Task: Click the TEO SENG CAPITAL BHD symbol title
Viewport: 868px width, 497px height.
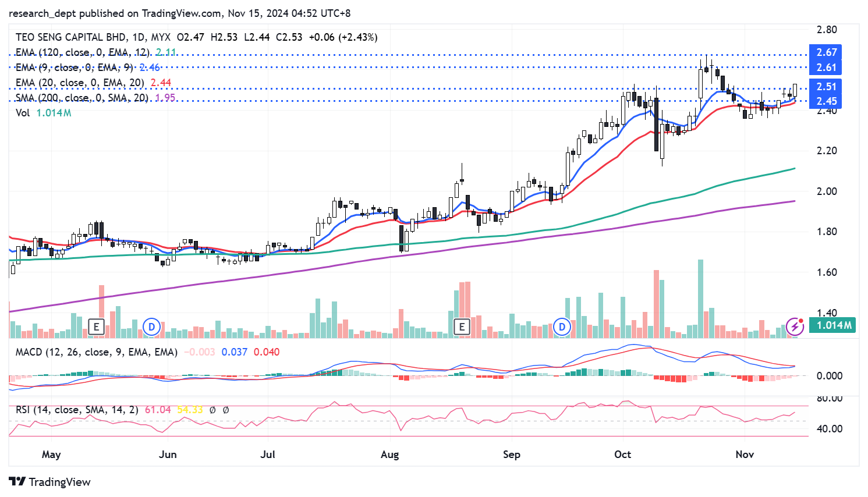Action: tap(70, 37)
